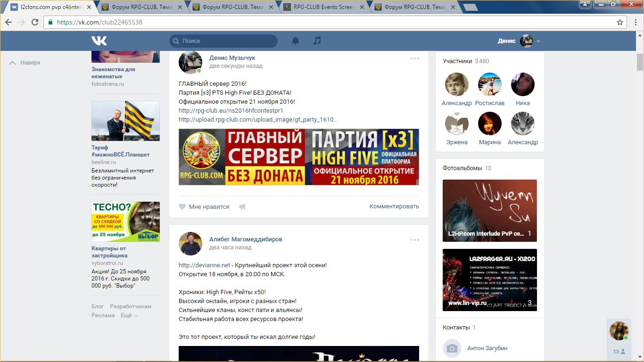Open options menu on Алибег Магомеддибиров's post
The height and width of the screenshot is (362, 644).
[414, 240]
